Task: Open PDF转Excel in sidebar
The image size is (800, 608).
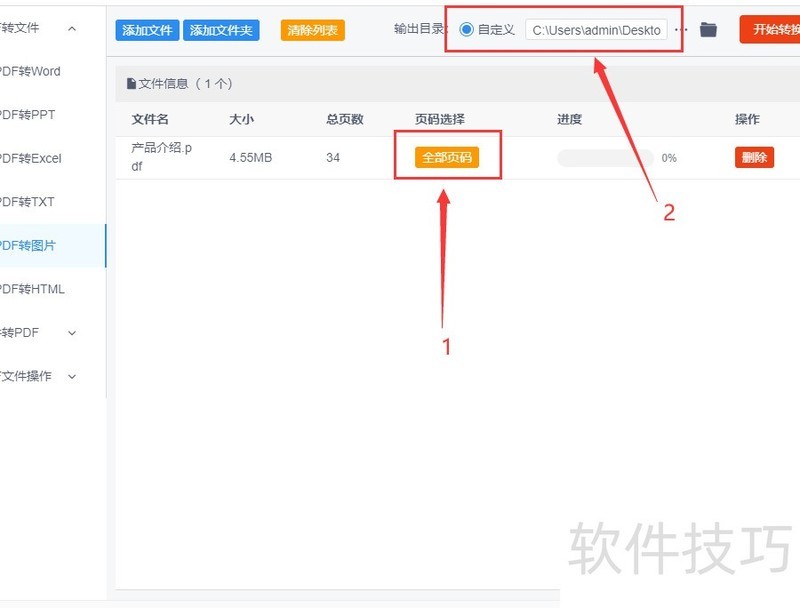Action: coord(31,158)
